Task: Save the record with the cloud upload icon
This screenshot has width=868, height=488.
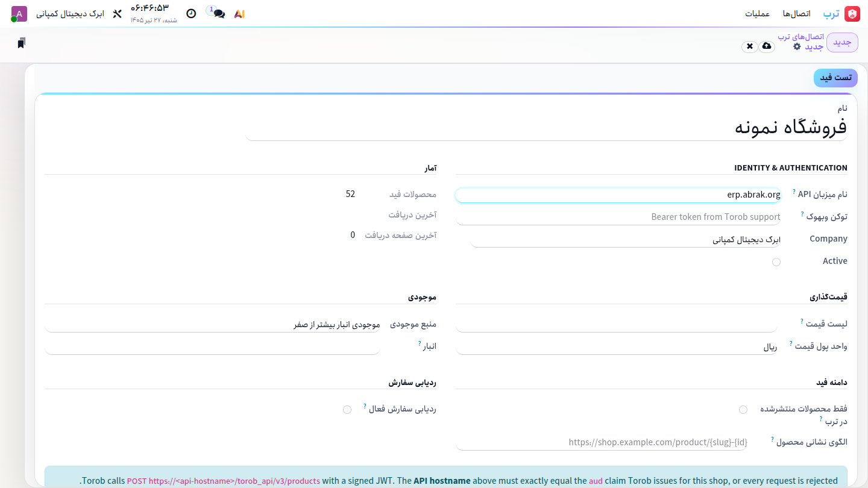Action: pyautogui.click(x=767, y=46)
